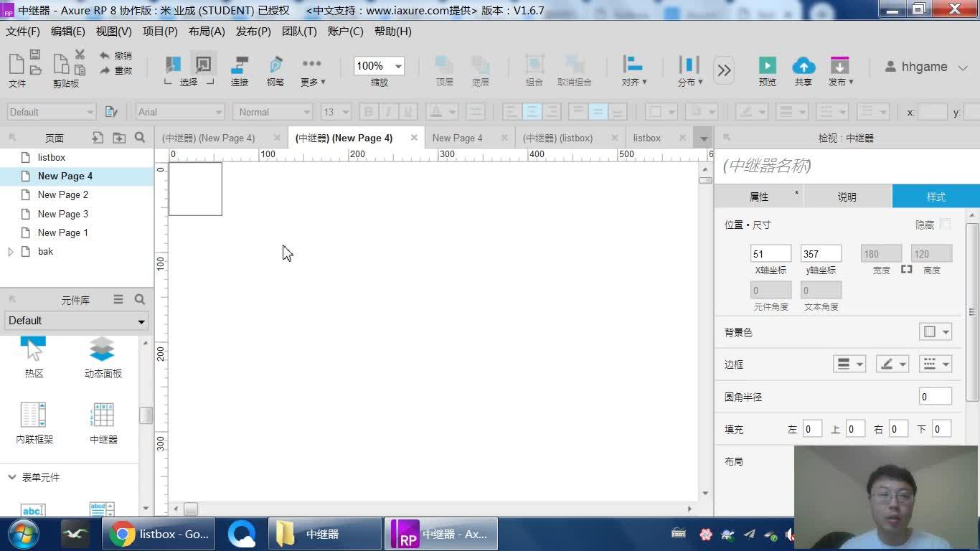The width and height of the screenshot is (980, 551).
Task: Open the tab list overflow dropdown arrow
Action: 704,138
